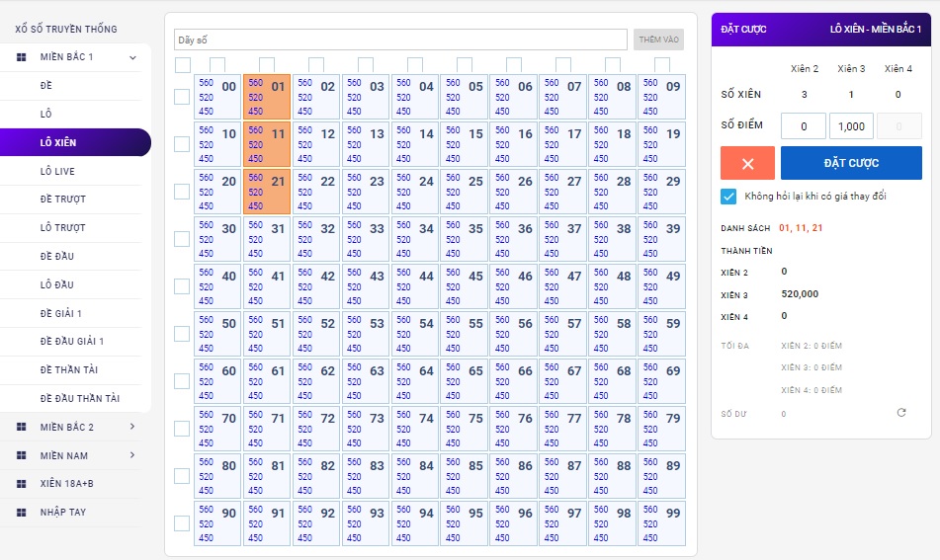Refresh the Số Dư balance with the reload icon

click(x=901, y=413)
